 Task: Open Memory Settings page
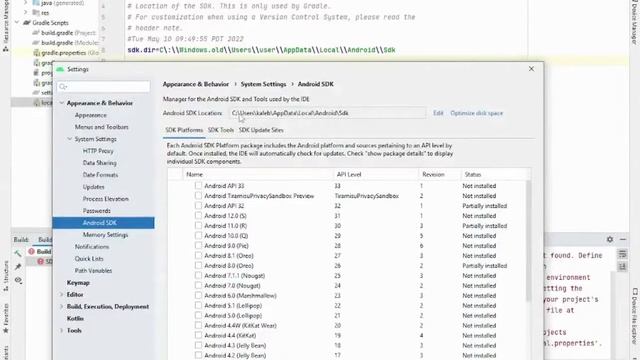click(x=105, y=235)
